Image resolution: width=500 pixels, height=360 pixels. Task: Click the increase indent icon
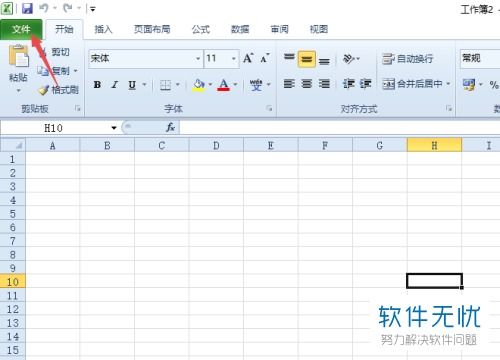point(365,83)
